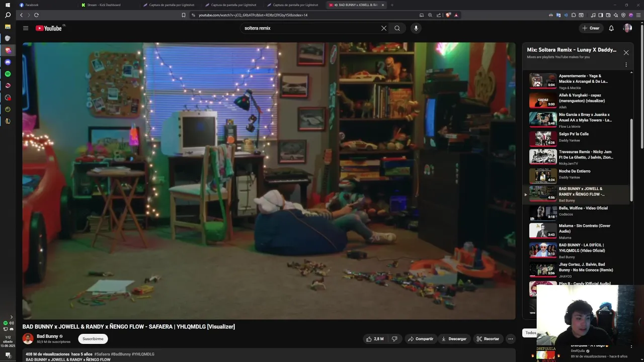Open the Bad Bunny channel name link
This screenshot has width=644, height=362.
47,336
